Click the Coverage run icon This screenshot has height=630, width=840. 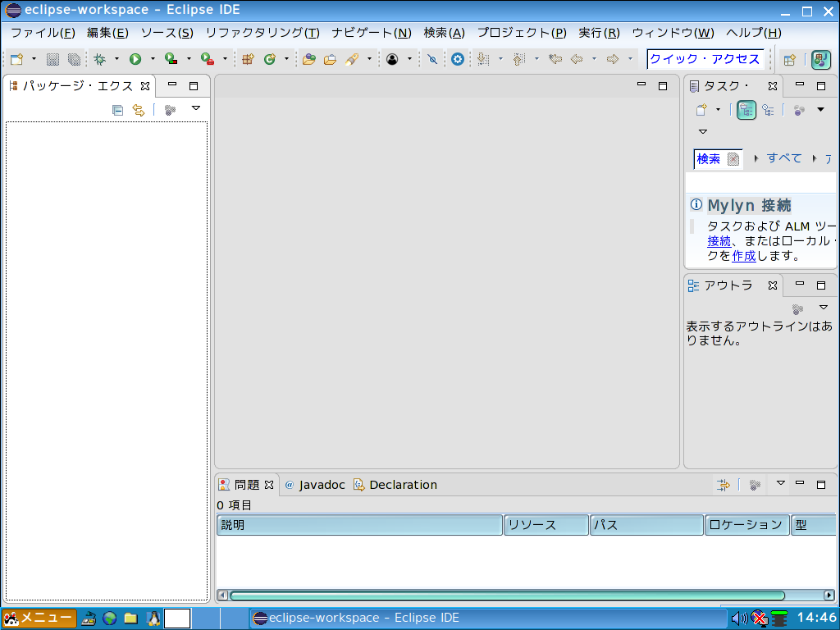(x=171, y=59)
